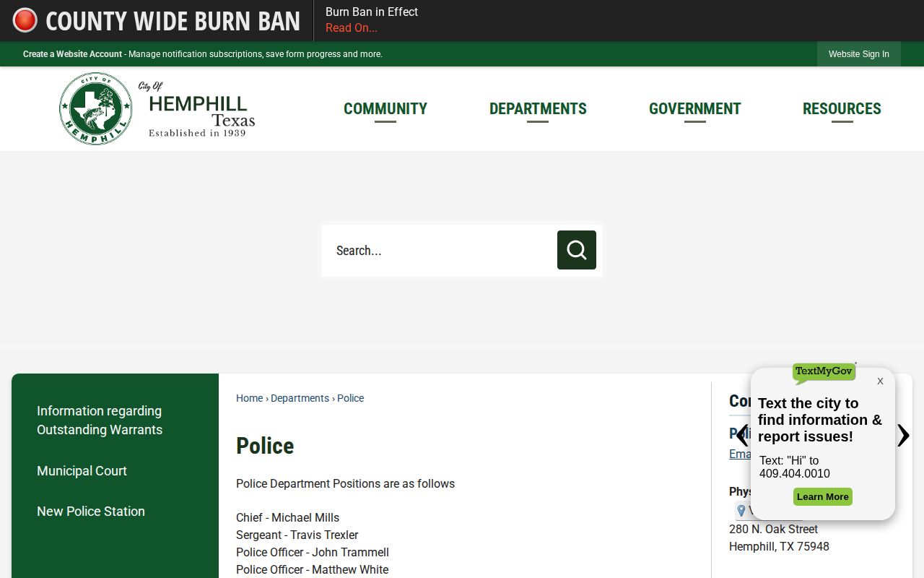The width and height of the screenshot is (924, 578).
Task: Click the Police breadcrumb link
Action: (x=350, y=398)
